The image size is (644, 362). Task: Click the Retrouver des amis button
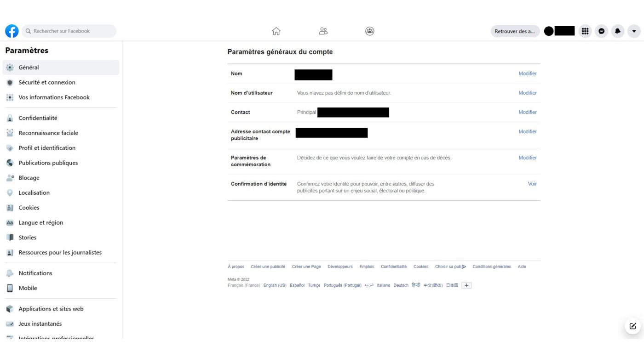pyautogui.click(x=515, y=31)
